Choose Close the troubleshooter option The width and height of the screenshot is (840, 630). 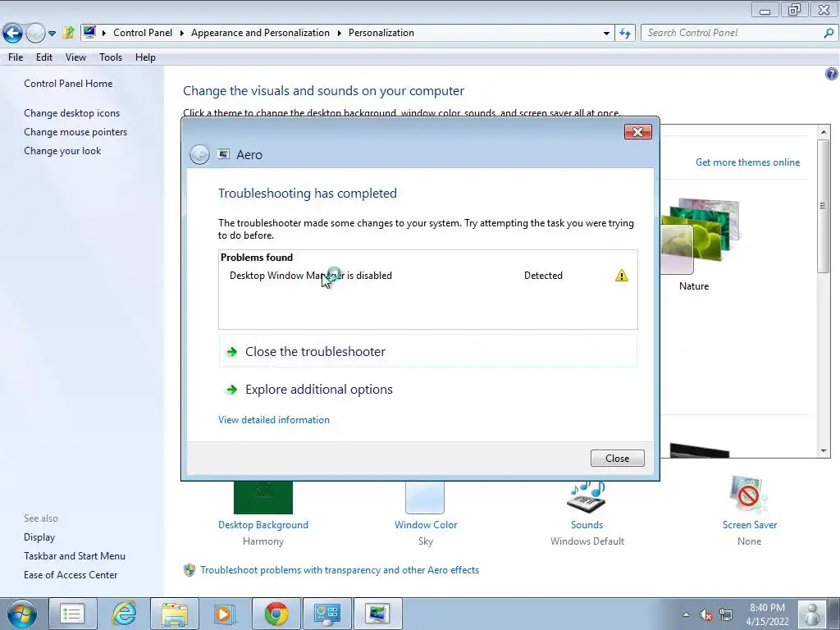[428, 351]
